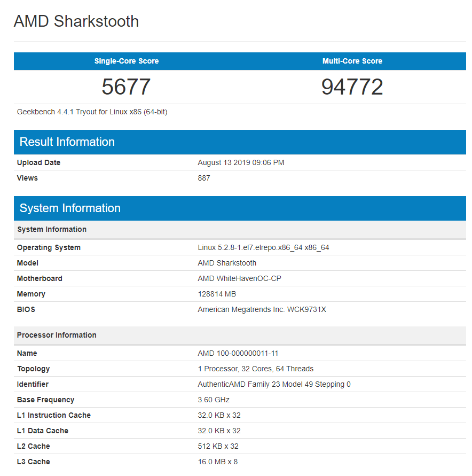Click the L3 Cache value 16.0 MB x 8
Image resolution: width=472 pixels, height=476 pixels.
click(x=219, y=462)
